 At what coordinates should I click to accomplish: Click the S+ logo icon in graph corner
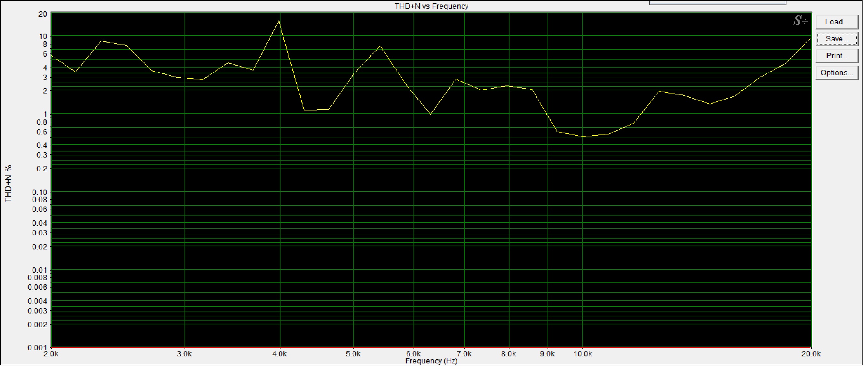point(800,21)
